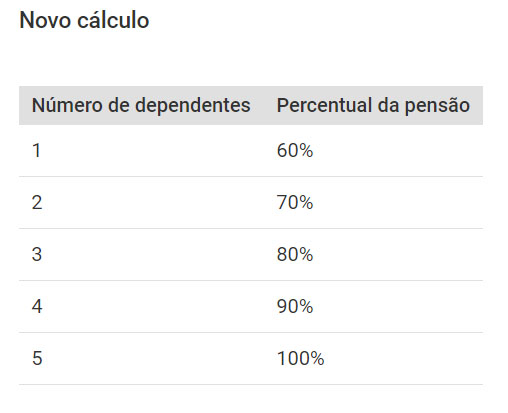The width and height of the screenshot is (508, 413).
Task: Select the 'Número de dependentes' column header
Action: pos(141,105)
